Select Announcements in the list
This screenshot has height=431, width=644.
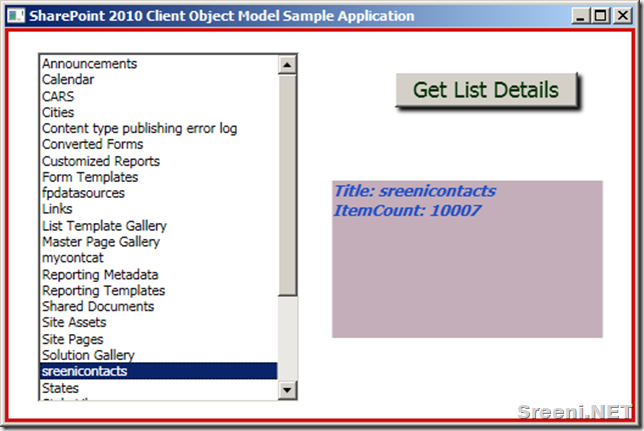[159, 64]
